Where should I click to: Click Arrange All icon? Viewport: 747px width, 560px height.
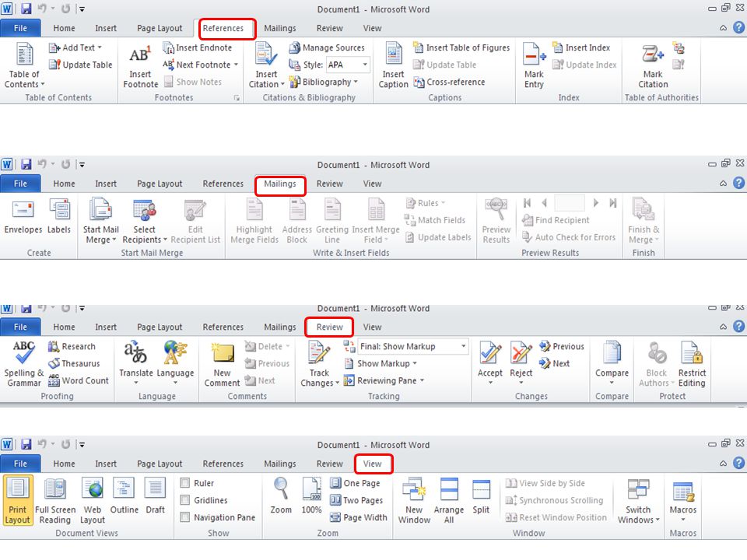click(x=449, y=490)
